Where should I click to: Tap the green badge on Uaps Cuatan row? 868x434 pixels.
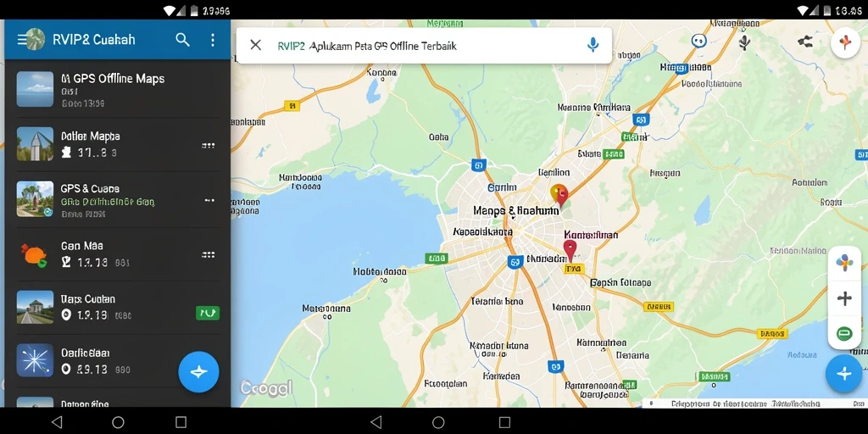[208, 314]
